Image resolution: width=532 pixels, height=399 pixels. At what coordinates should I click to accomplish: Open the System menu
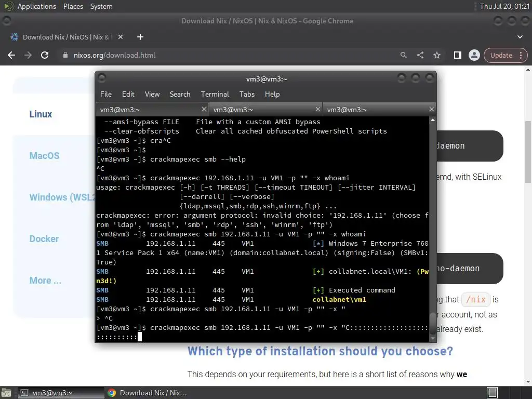click(101, 6)
